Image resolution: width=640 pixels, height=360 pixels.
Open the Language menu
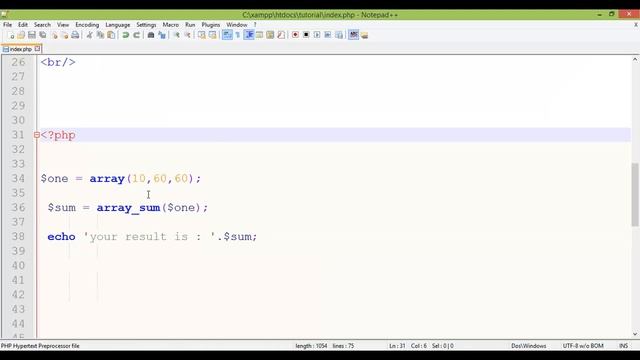(x=118, y=25)
